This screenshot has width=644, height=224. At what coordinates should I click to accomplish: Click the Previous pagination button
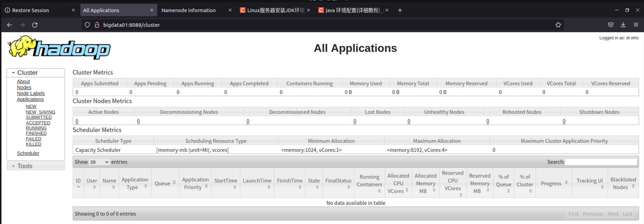(x=593, y=214)
